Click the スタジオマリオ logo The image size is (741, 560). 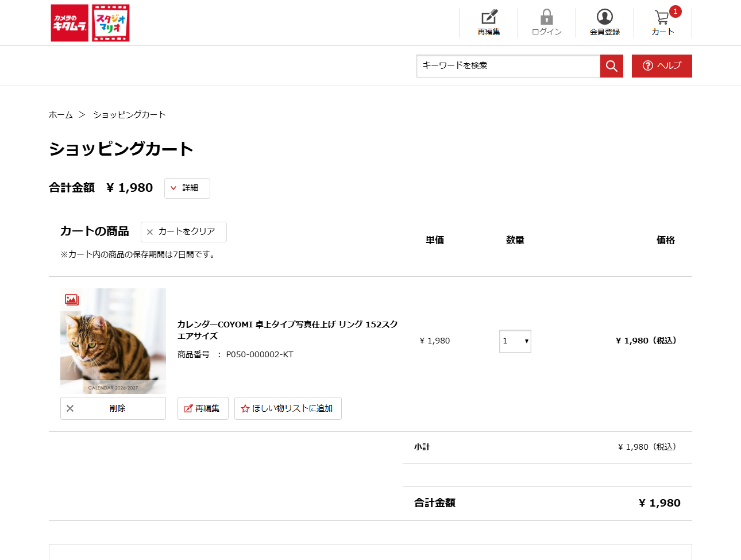[x=110, y=23]
